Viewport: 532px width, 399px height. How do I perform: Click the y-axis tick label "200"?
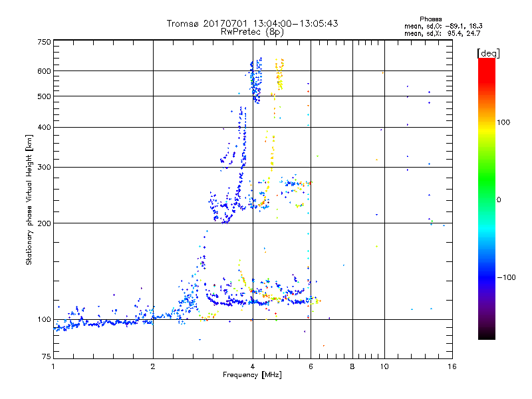coord(44,223)
